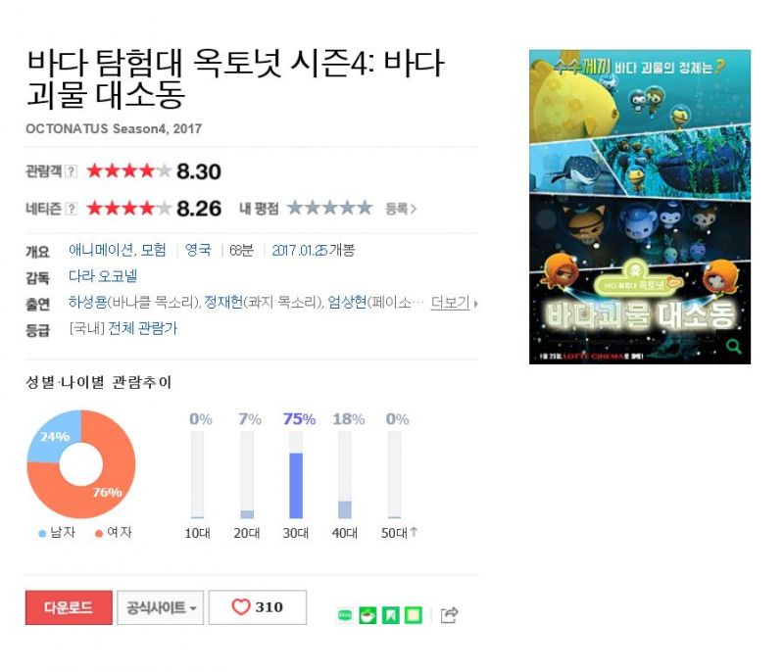
Task: Click the help icon next to 관람객
Action: pyautogui.click(x=72, y=171)
